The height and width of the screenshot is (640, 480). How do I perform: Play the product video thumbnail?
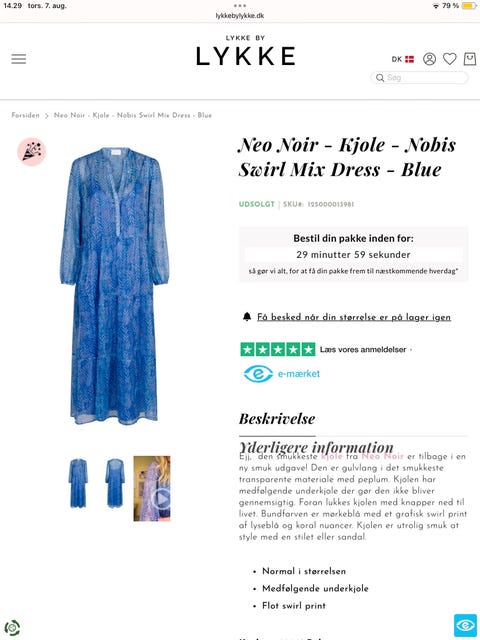[152, 489]
